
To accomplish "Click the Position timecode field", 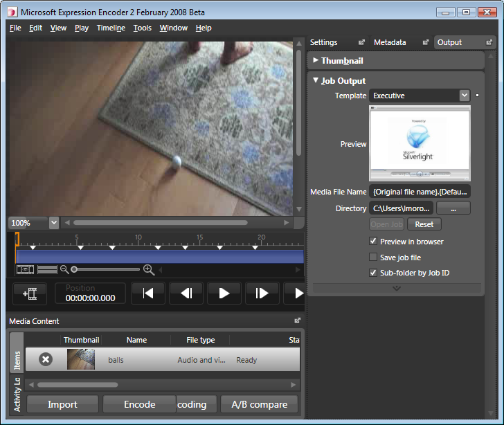I will tap(90, 293).
